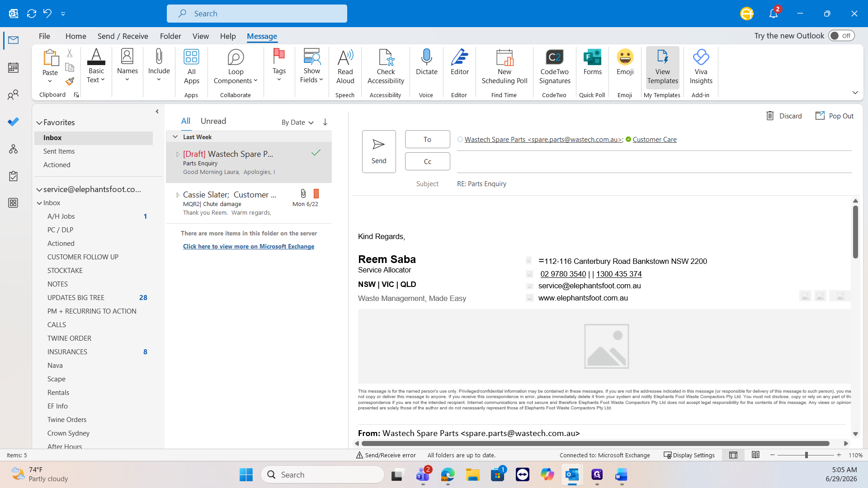Viewport: 868px width, 488px height.
Task: Open Viva Insights add-in
Action: [701, 67]
